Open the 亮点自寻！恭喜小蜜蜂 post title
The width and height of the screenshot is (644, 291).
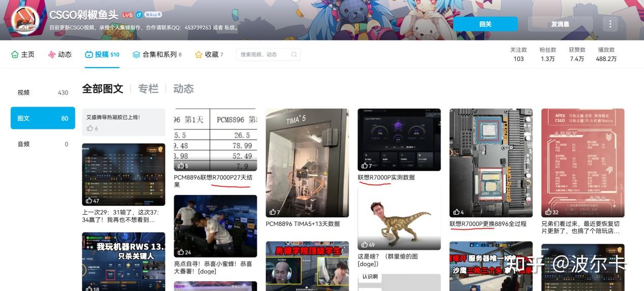tap(212, 268)
